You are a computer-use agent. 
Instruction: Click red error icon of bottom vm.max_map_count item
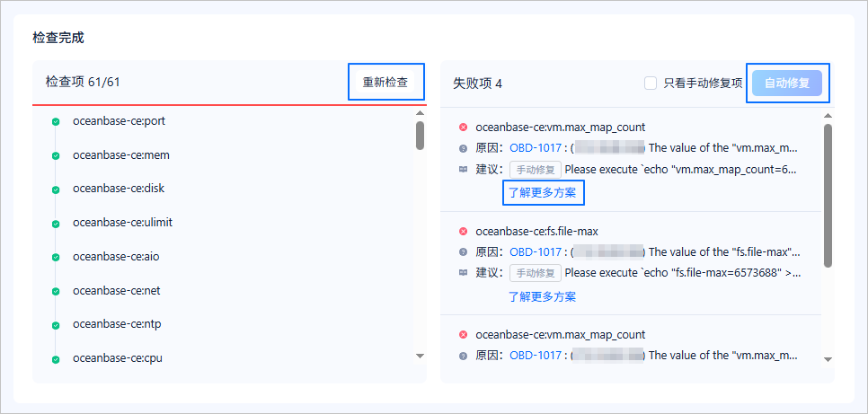click(464, 335)
